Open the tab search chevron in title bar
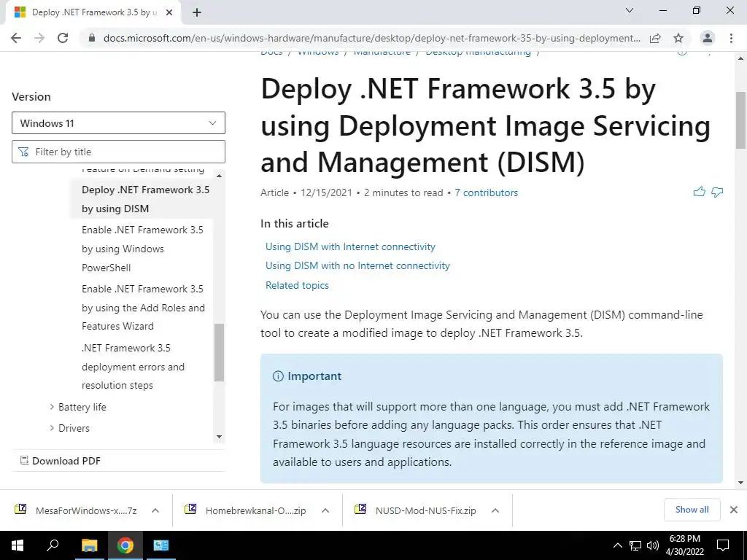The height and width of the screenshot is (560, 747). pos(630,10)
